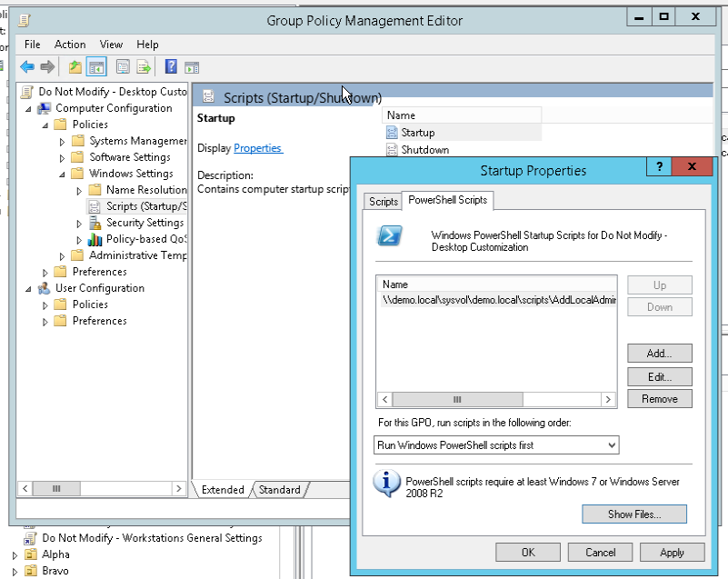This screenshot has width=728, height=579.
Task: Click the Apply button
Action: (672, 553)
